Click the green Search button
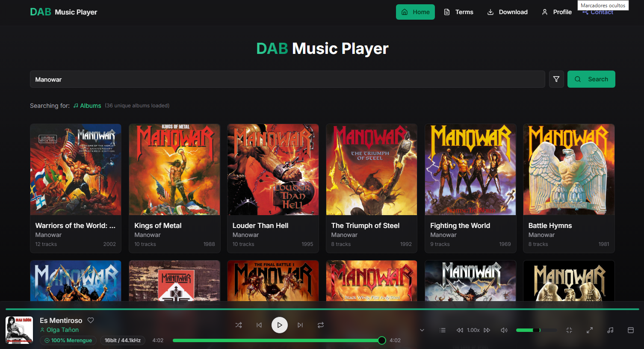Viewport: 644px width, 349px height. click(591, 79)
